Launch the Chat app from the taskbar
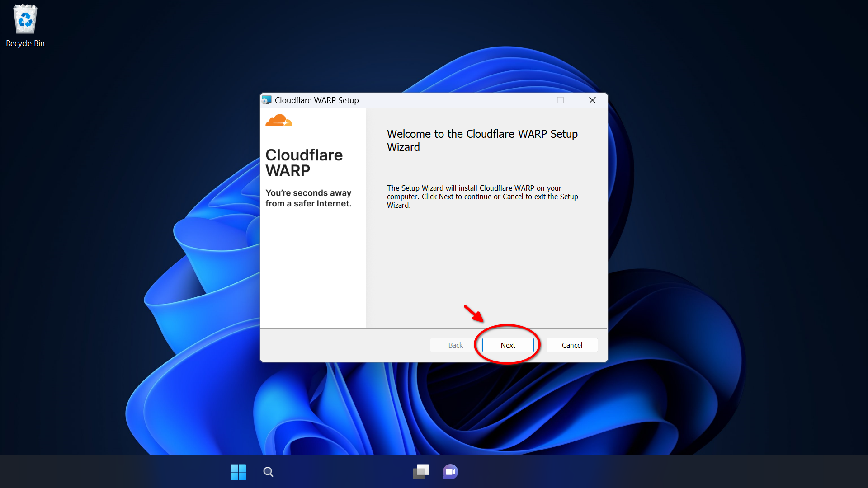Viewport: 868px width, 488px height. tap(450, 472)
